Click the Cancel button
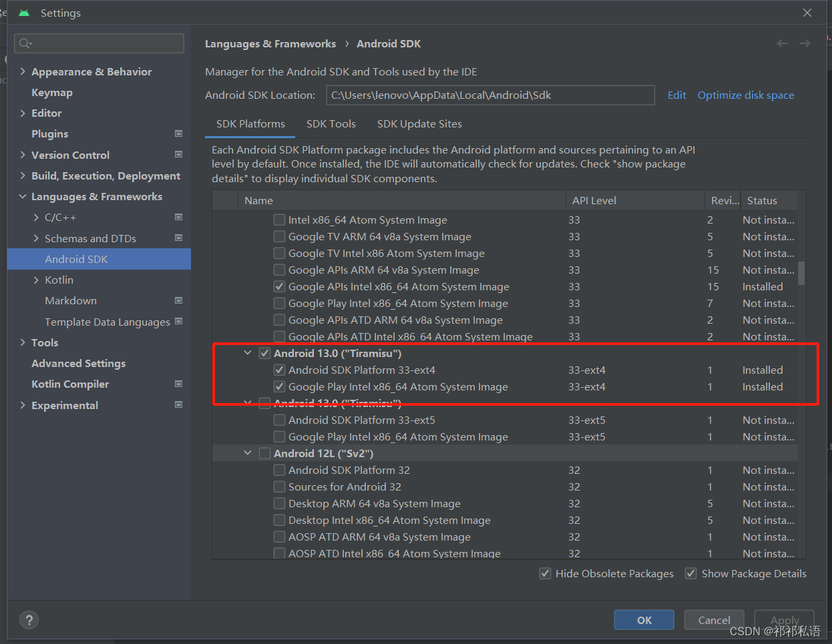This screenshot has height=644, width=832. [714, 620]
